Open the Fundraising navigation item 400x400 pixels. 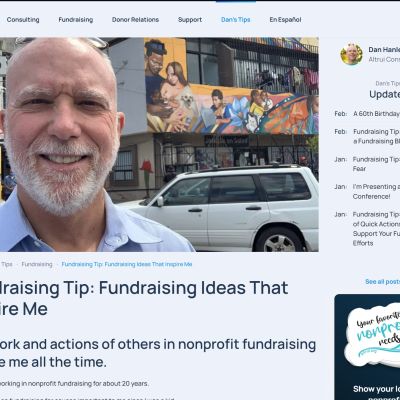click(76, 20)
